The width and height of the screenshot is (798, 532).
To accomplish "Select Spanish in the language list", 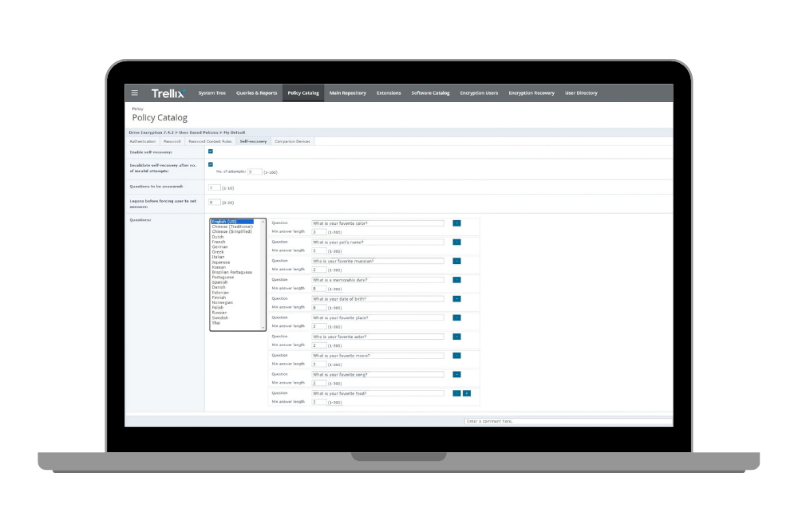I will (220, 282).
